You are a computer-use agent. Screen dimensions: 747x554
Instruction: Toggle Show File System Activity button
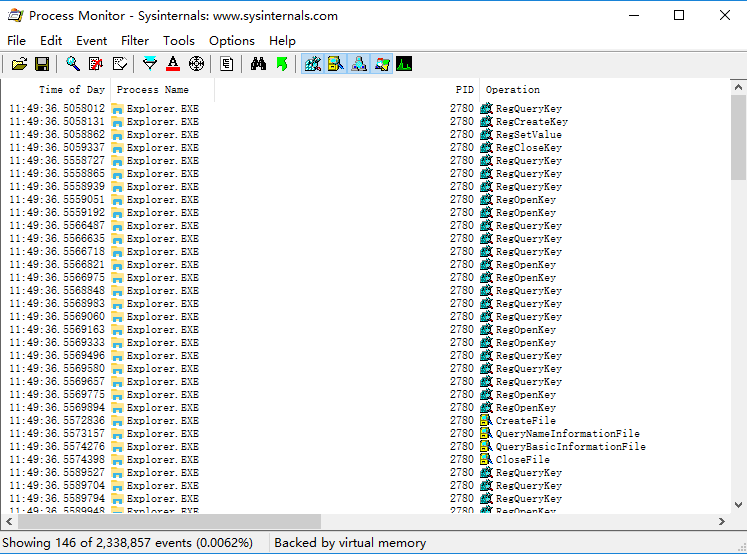click(336, 64)
